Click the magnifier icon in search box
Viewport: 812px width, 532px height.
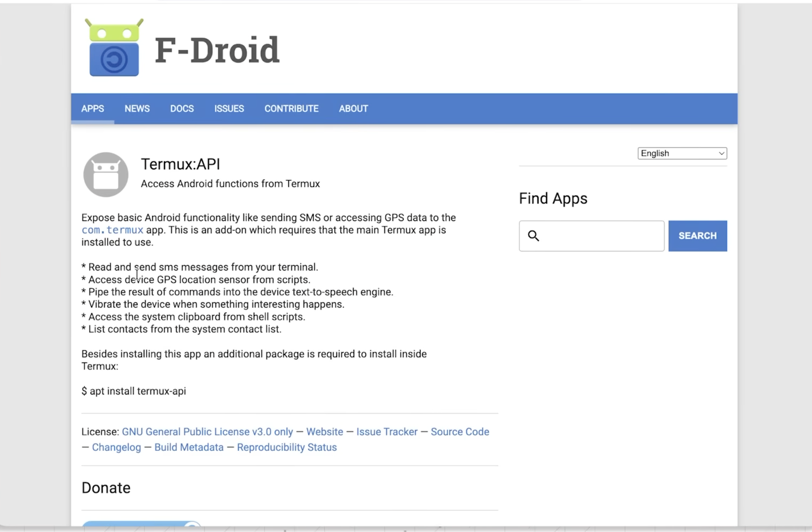pyautogui.click(x=533, y=236)
